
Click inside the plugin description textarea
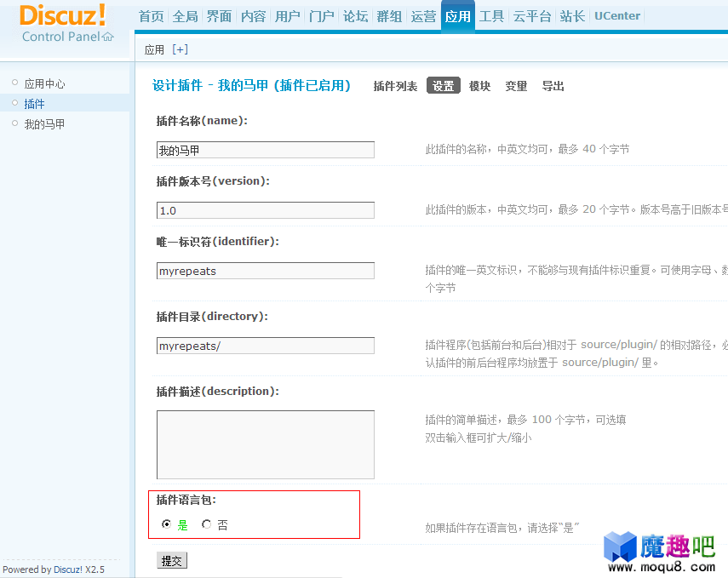pyautogui.click(x=266, y=444)
